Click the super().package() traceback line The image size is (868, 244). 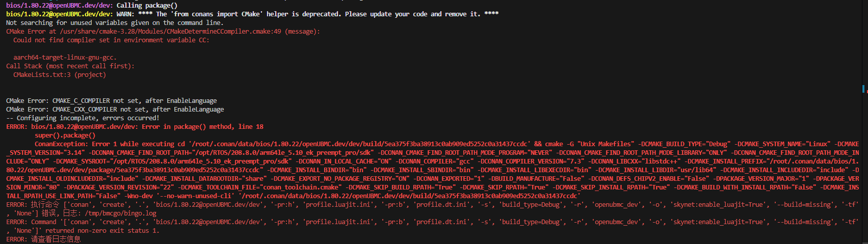65,135
